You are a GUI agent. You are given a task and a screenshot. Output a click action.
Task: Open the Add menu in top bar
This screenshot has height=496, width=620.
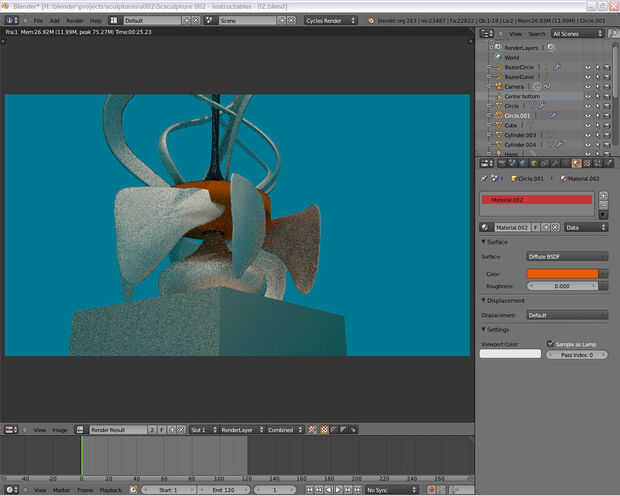pyautogui.click(x=55, y=20)
